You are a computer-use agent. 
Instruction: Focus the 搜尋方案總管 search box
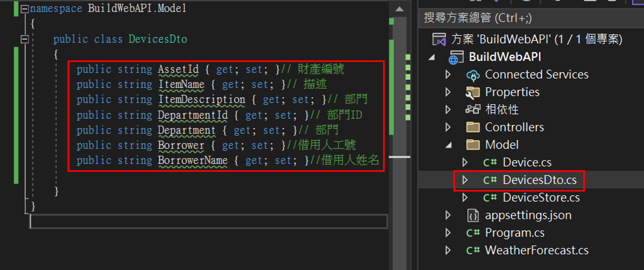531,18
